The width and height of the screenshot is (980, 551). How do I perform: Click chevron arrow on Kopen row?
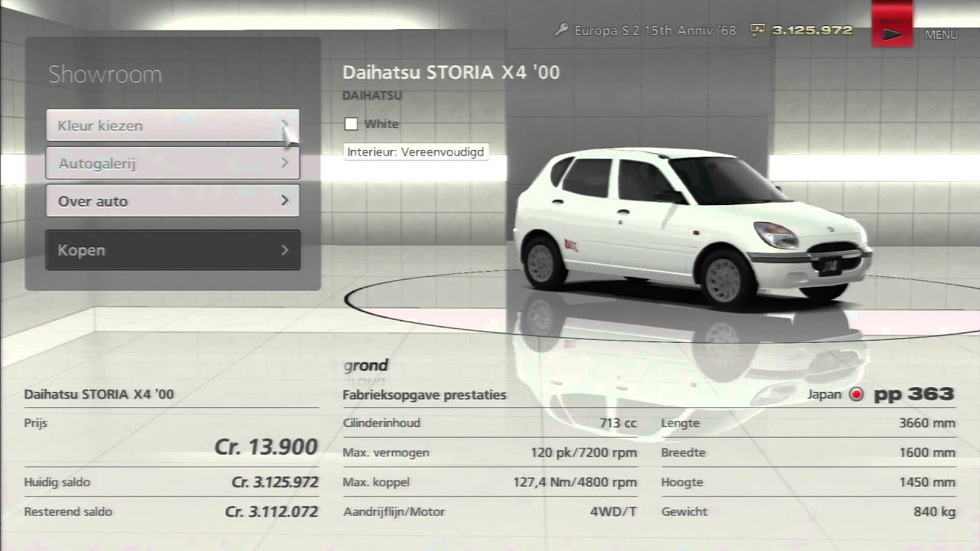point(284,249)
